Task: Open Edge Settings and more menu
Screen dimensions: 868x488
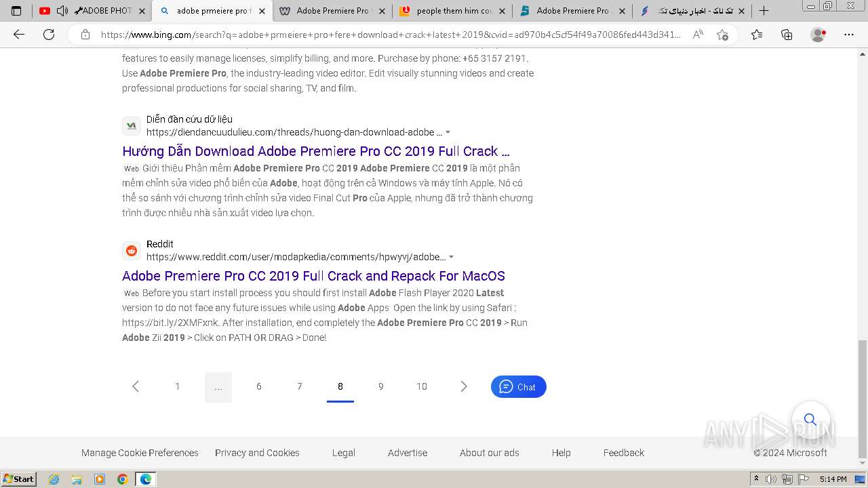Action: pyautogui.click(x=849, y=35)
